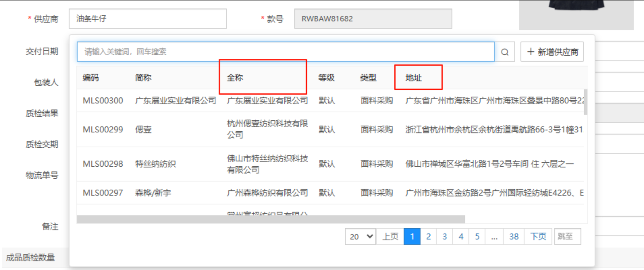Jump to page 5 in pagination
This screenshot has width=644, height=270.
477,236
